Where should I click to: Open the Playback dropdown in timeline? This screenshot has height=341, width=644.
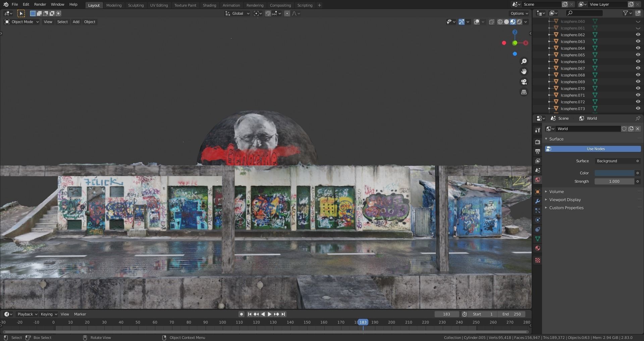pos(27,314)
